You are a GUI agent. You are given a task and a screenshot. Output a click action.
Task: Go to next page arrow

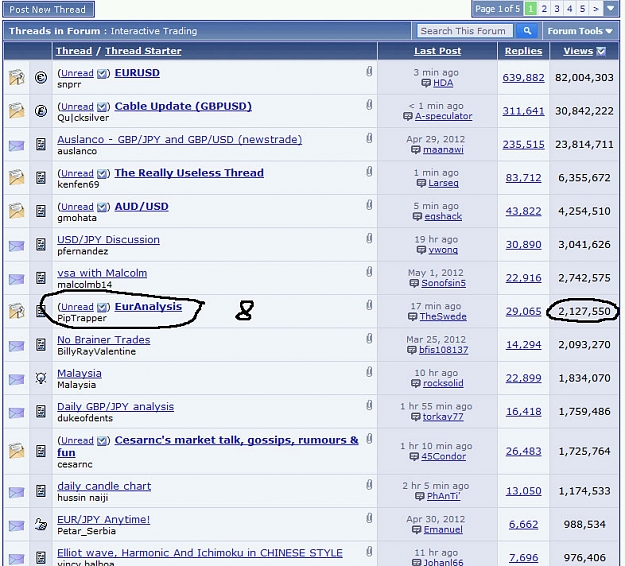(x=596, y=9)
